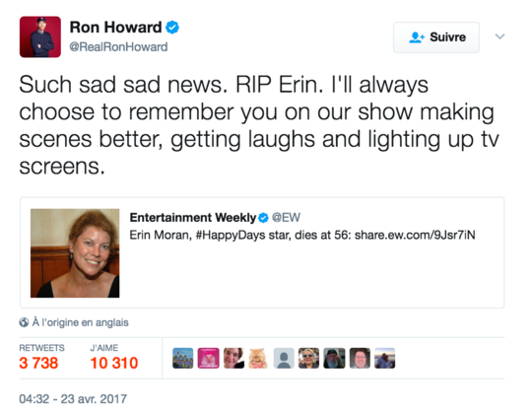Click the Suivre follow button
This screenshot has height=413, width=532.
[x=436, y=37]
